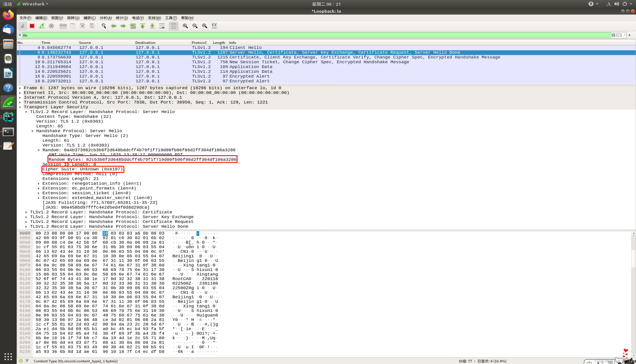
Task: Click the find packet magnifier icon
Action: point(104,26)
